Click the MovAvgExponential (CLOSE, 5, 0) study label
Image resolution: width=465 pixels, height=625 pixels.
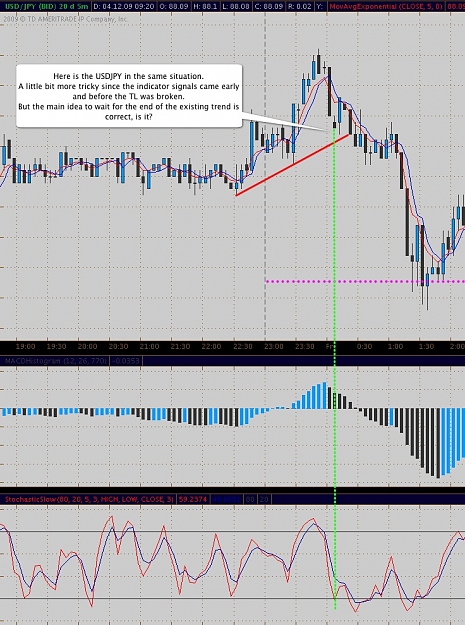coord(386,6)
